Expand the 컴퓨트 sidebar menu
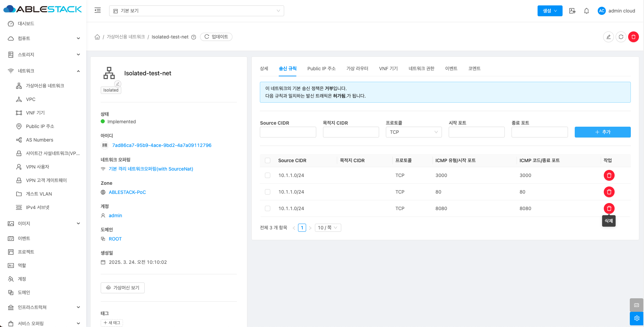 point(44,39)
